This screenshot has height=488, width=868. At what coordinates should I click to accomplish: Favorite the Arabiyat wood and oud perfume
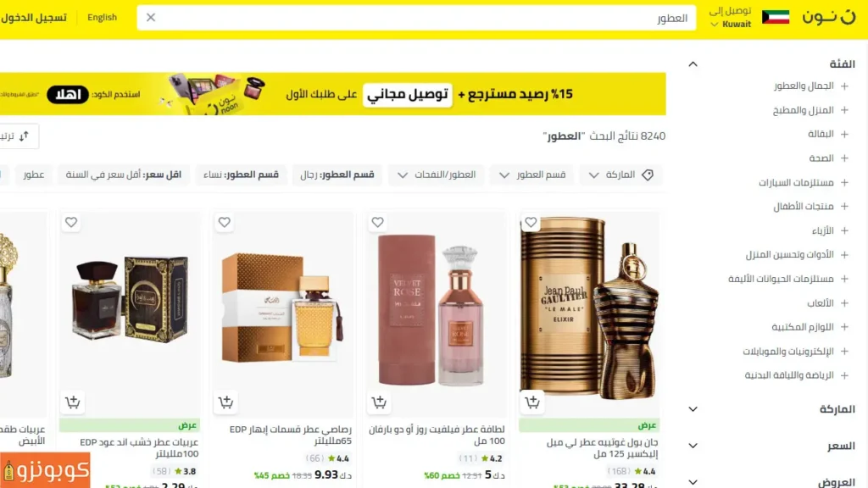tap(71, 223)
